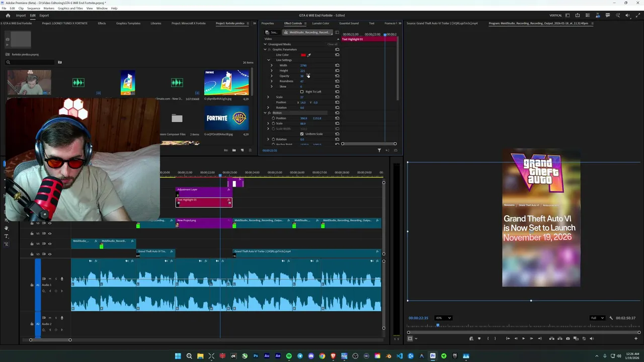
Task: Switch to the Lumetri Color tab
Action: (x=320, y=23)
